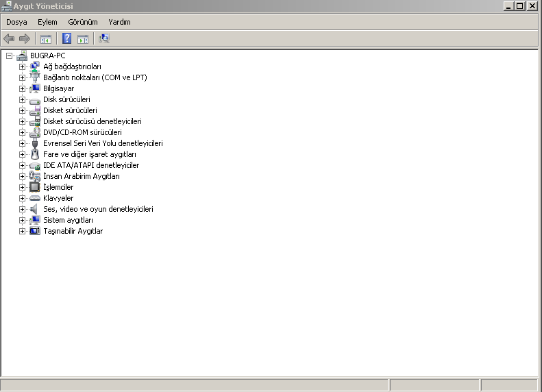542x392 pixels.
Task: Select the DVD/CD-ROM sürücüleri label
Action: 82,132
